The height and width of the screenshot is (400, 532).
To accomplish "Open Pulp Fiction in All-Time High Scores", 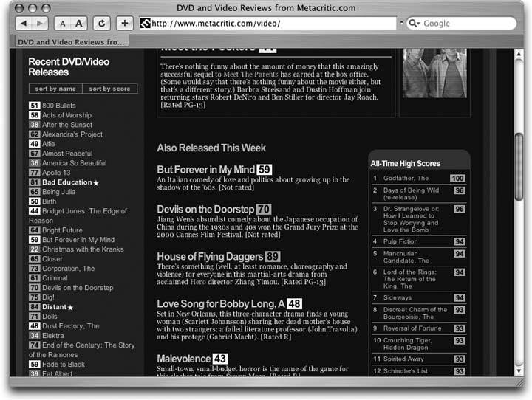I will (400, 241).
